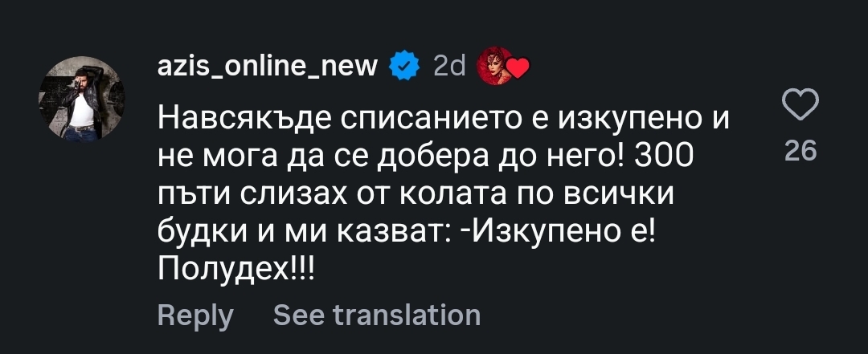Click the 2d timestamp
The image size is (868, 354).
coord(449,67)
